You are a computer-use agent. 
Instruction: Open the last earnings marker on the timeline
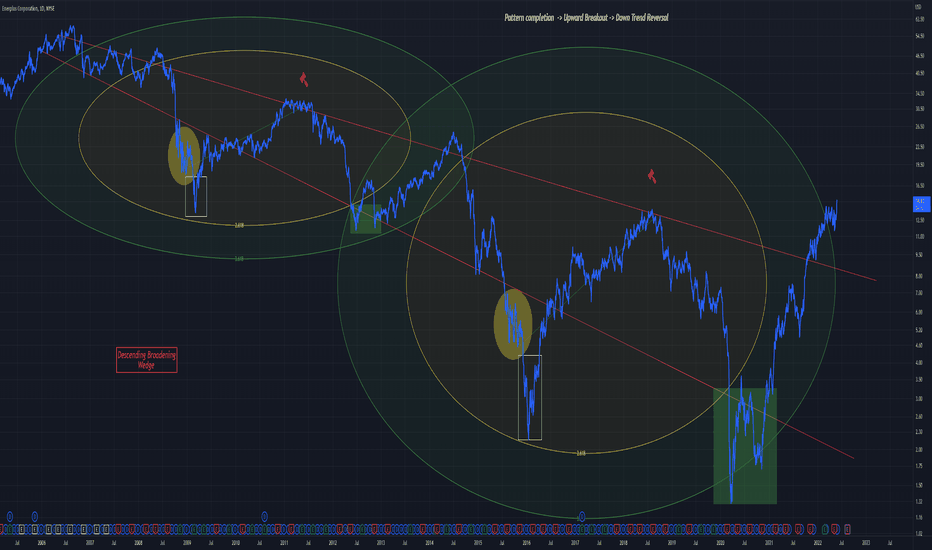[847, 529]
